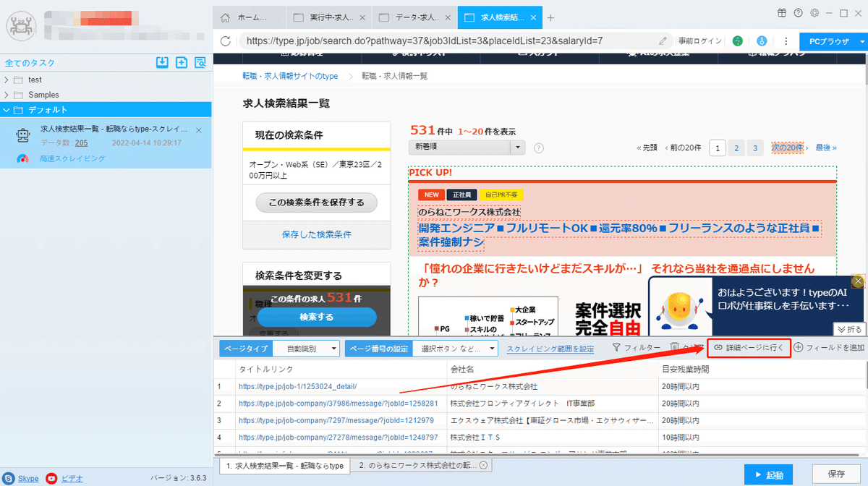Viewport: 868px width, 486px height.
Task: Switch to the 実行中-求人 tab
Action: 328,17
